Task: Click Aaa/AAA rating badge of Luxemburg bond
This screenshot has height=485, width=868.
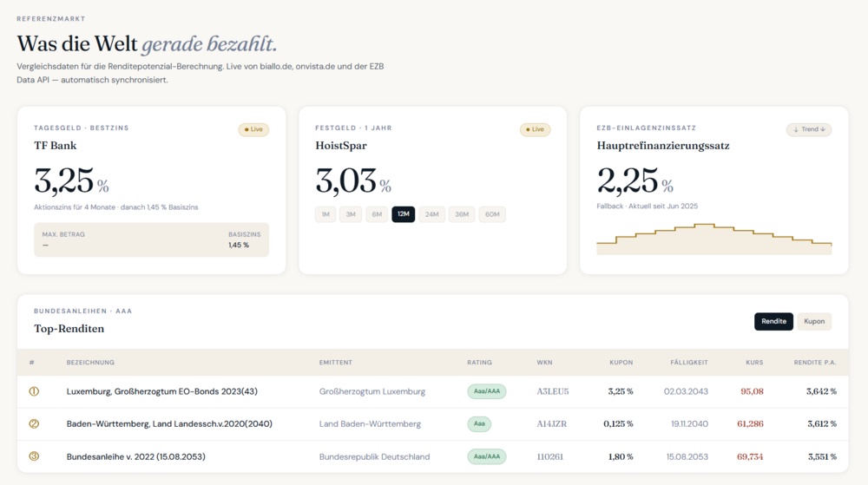Action: pos(487,391)
